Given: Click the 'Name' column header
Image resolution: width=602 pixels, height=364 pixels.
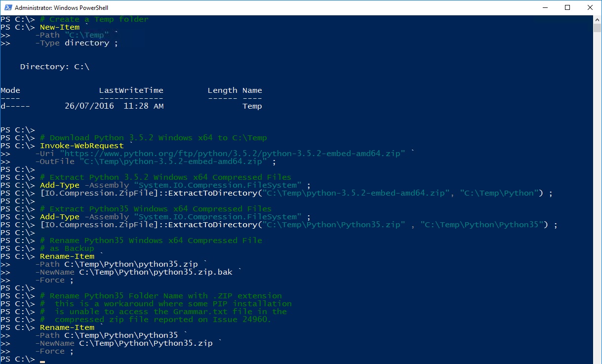Looking at the screenshot, I should 252,90.
